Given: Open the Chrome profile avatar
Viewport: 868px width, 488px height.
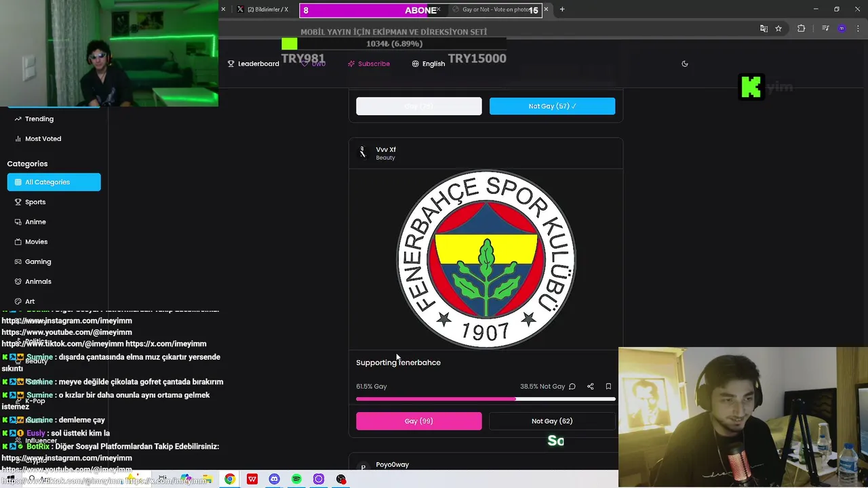Looking at the screenshot, I should (842, 28).
